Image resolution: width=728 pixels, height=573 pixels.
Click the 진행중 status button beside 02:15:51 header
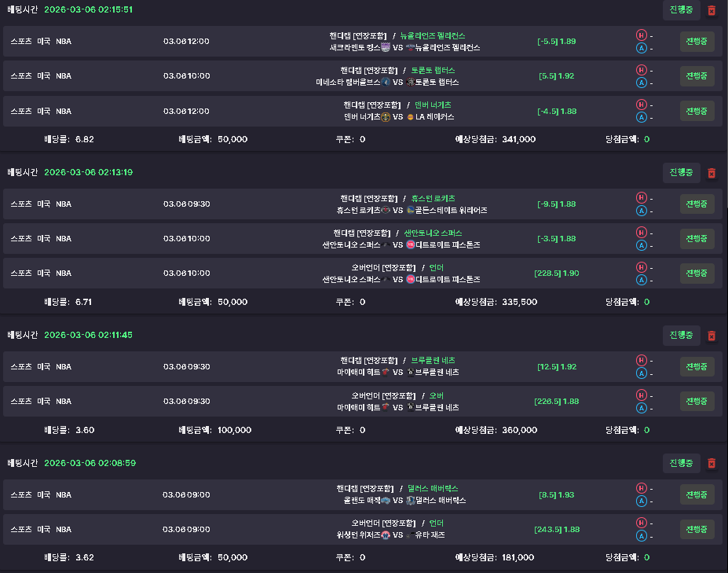click(681, 10)
